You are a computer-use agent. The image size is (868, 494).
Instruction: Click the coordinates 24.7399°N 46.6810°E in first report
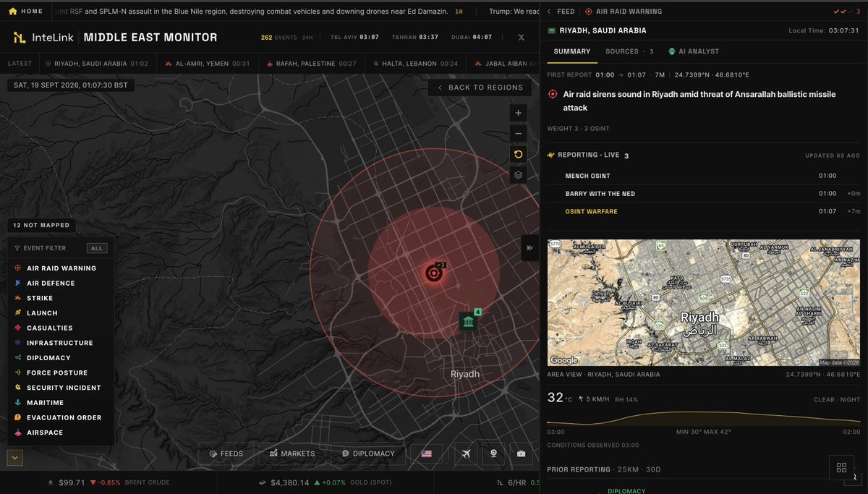click(712, 74)
